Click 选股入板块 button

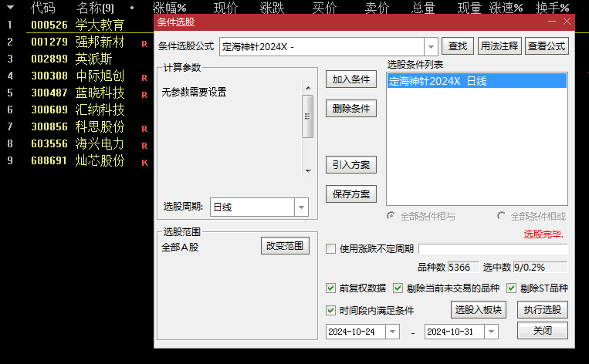click(x=479, y=309)
